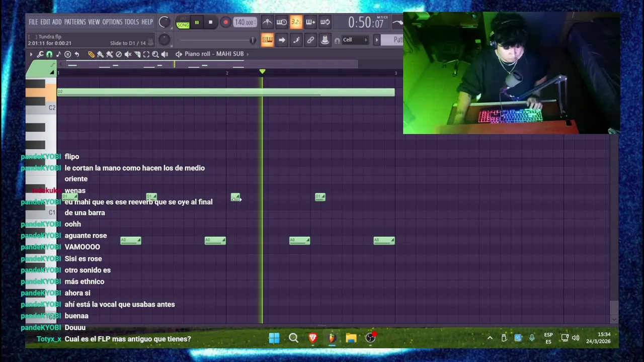Toggle the highlighted countdown before recording button
The width and height of the screenshot is (644, 362).
pyautogui.click(x=296, y=22)
